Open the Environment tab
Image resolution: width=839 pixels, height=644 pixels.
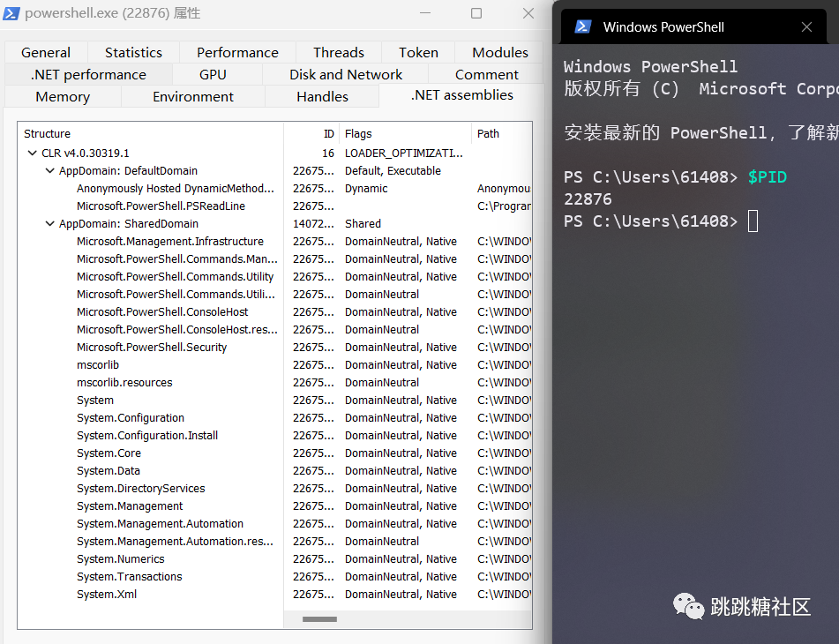coord(192,96)
